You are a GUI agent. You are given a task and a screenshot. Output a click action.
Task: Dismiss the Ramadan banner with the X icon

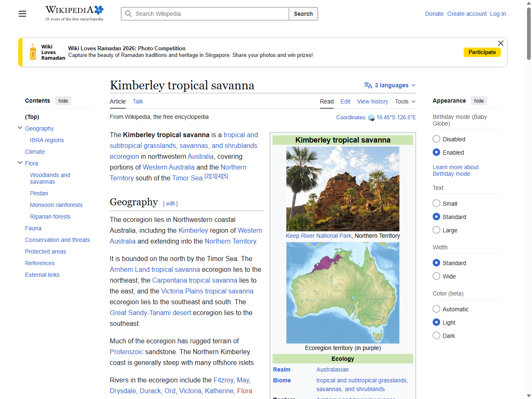pos(500,43)
